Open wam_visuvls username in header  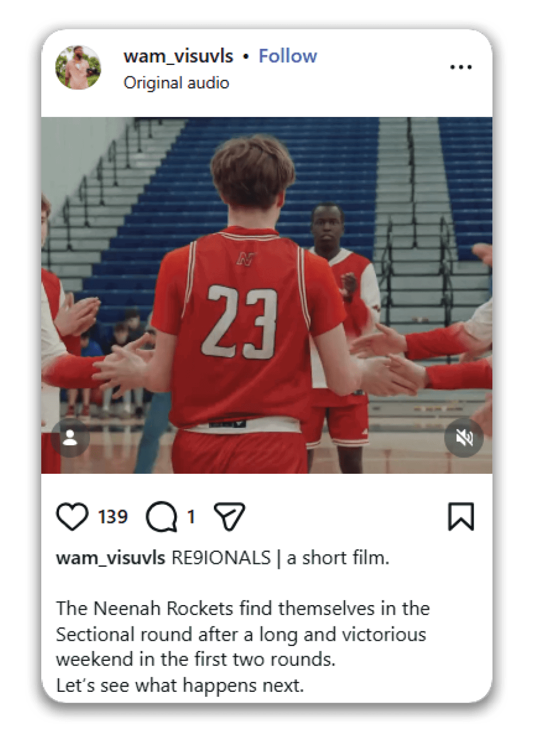pos(178,56)
